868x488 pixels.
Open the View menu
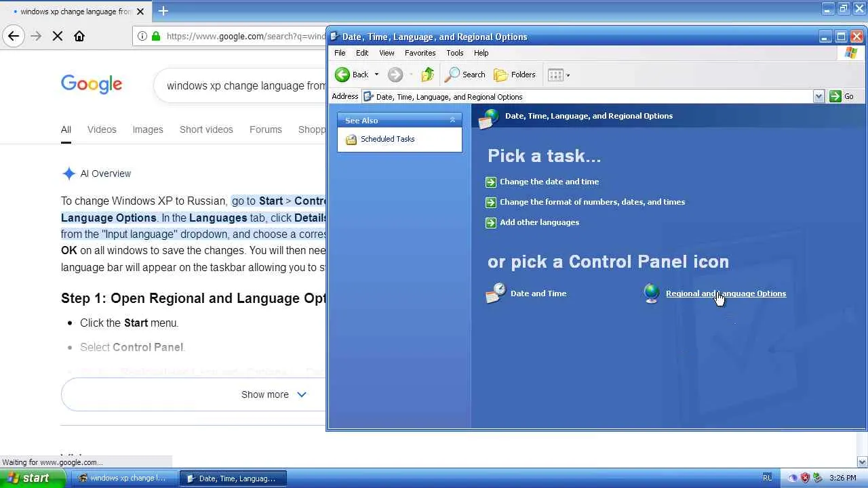(x=387, y=53)
